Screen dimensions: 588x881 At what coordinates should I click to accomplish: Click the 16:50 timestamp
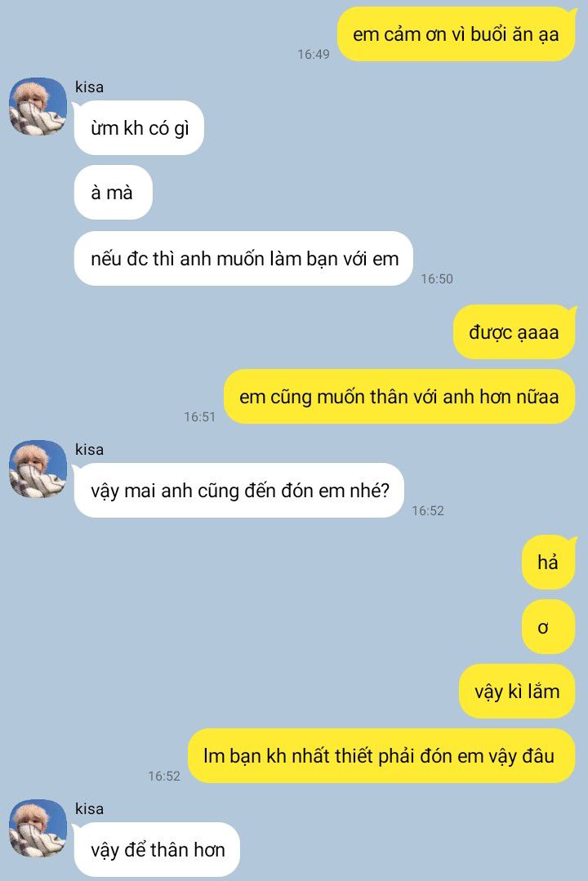pyautogui.click(x=437, y=278)
